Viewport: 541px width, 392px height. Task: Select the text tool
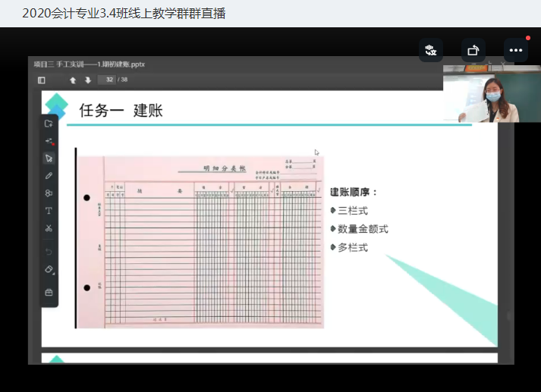pyautogui.click(x=49, y=211)
